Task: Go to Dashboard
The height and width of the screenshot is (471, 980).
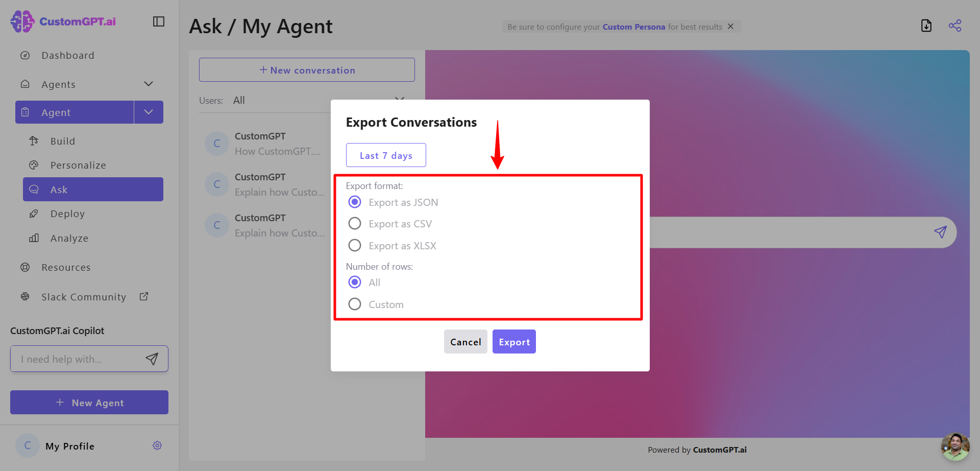Action: click(68, 55)
